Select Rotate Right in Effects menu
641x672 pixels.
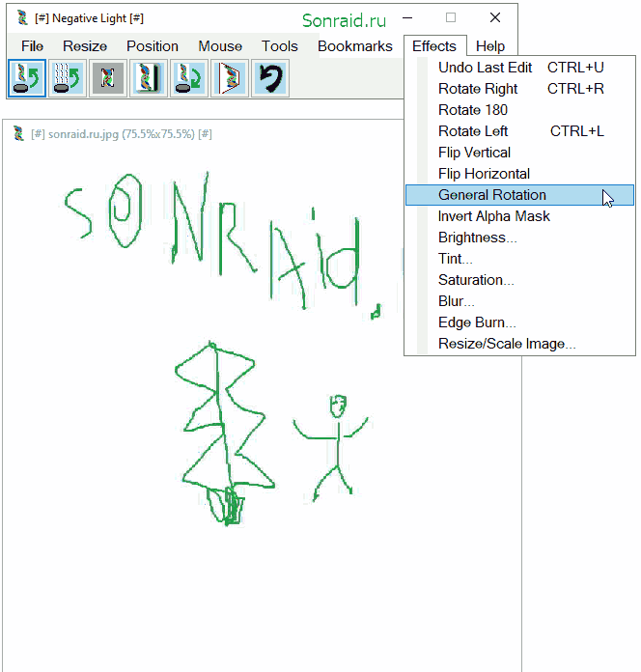519,89
